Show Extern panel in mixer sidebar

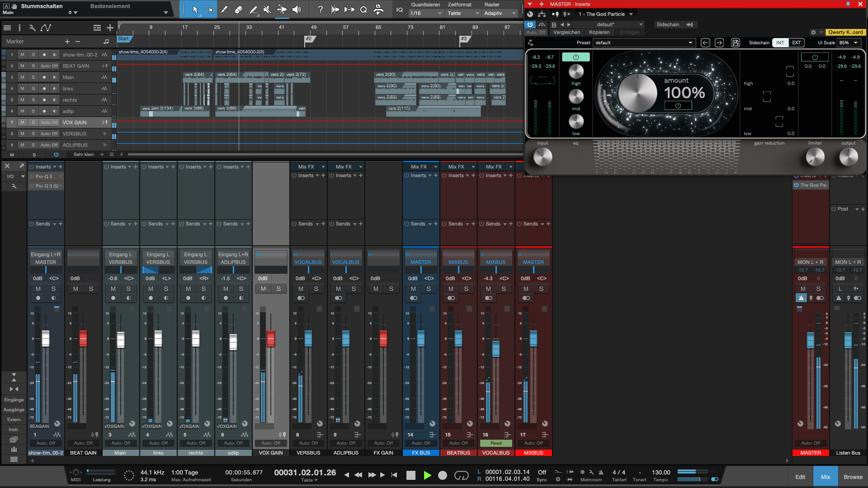coord(14,419)
